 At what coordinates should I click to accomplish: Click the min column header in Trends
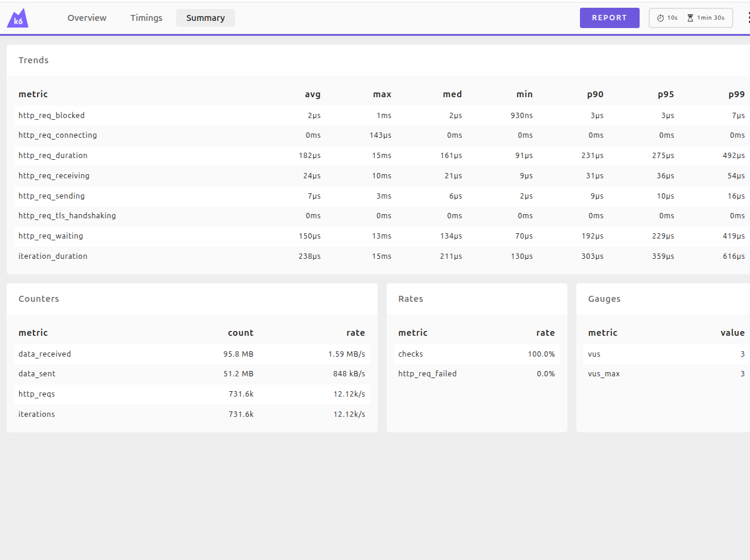click(524, 94)
